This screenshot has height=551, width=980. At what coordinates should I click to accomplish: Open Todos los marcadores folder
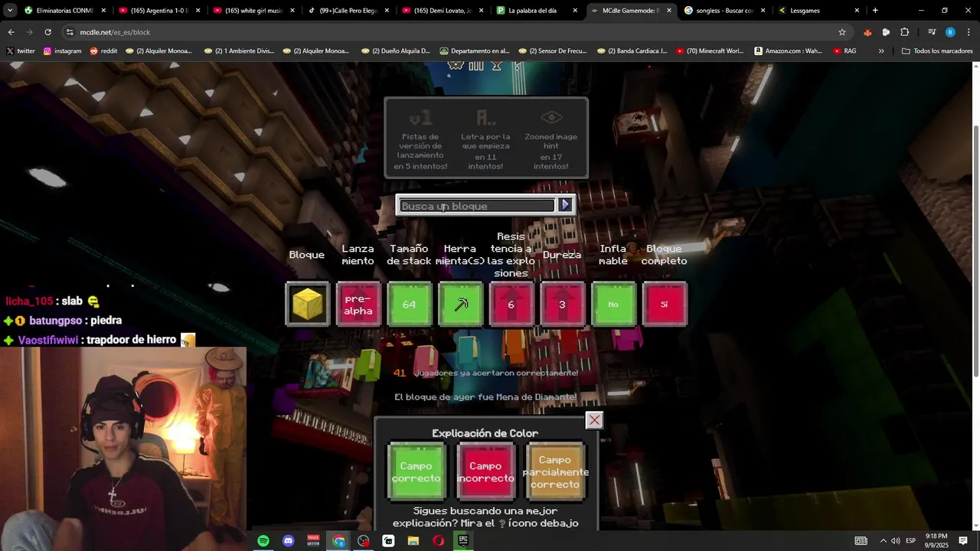937,51
